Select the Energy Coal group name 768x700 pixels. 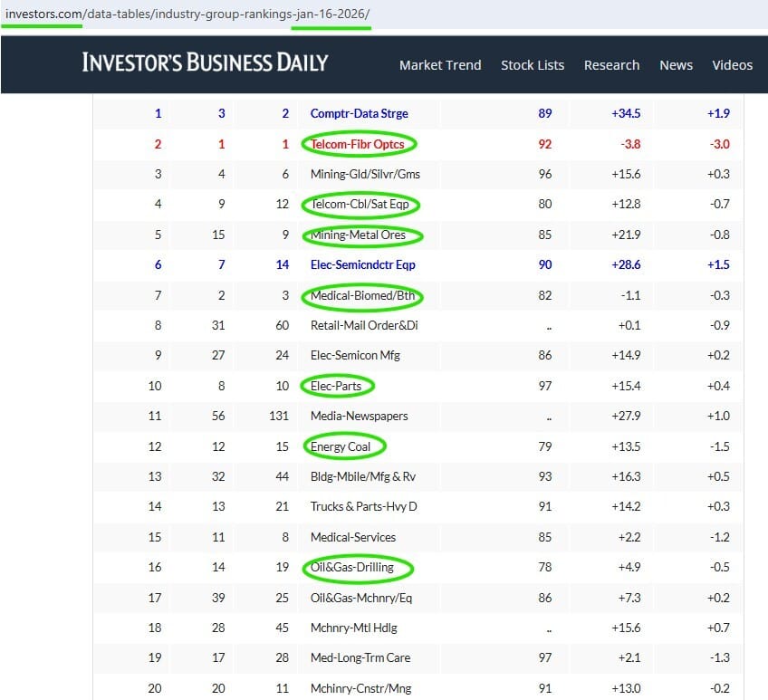coord(341,447)
